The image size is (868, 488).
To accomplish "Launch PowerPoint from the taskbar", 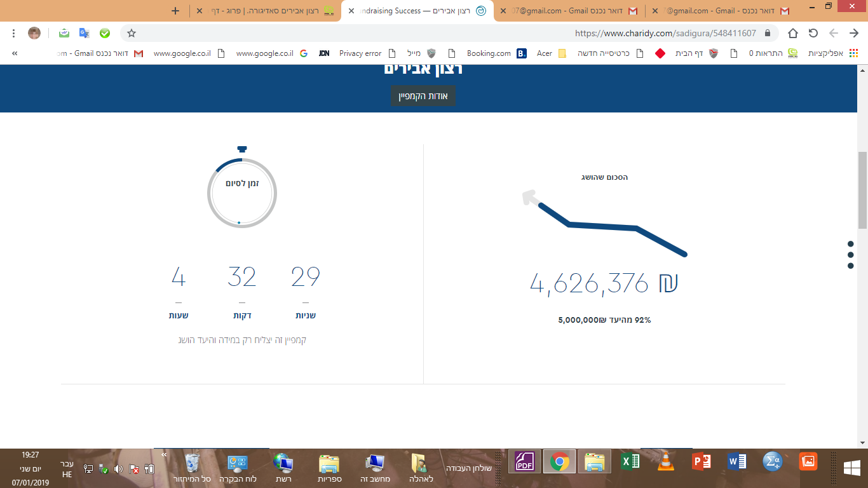I will click(x=702, y=462).
